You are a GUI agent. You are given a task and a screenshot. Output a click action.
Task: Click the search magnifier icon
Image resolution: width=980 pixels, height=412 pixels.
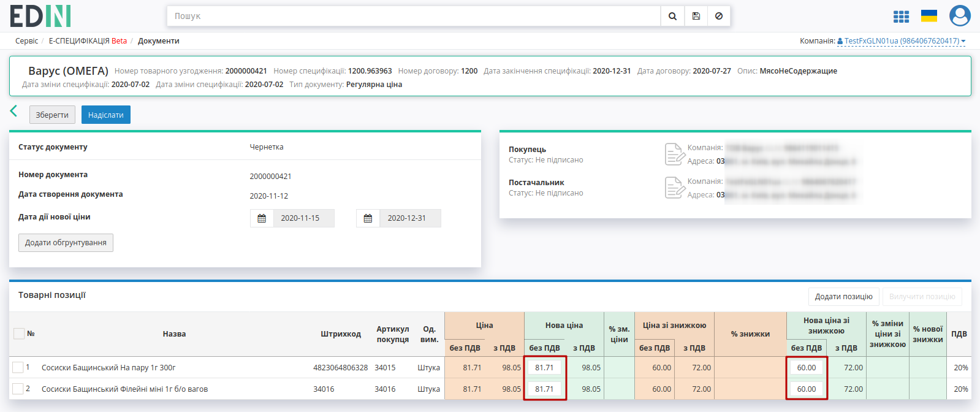[672, 17]
